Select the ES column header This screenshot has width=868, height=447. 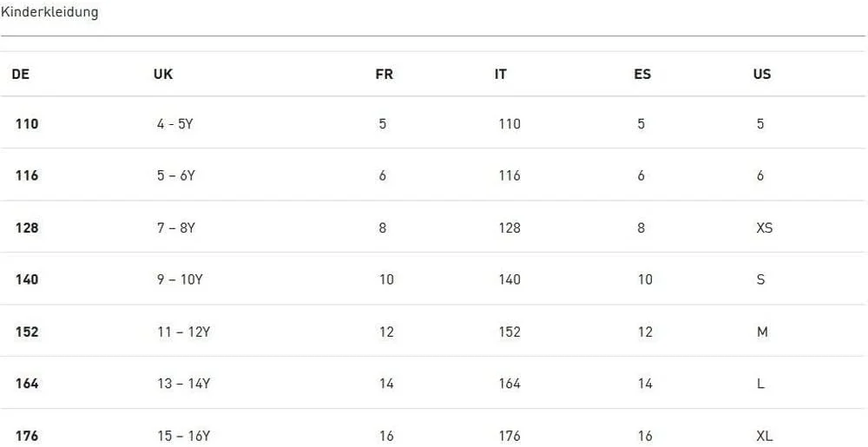[x=642, y=75]
